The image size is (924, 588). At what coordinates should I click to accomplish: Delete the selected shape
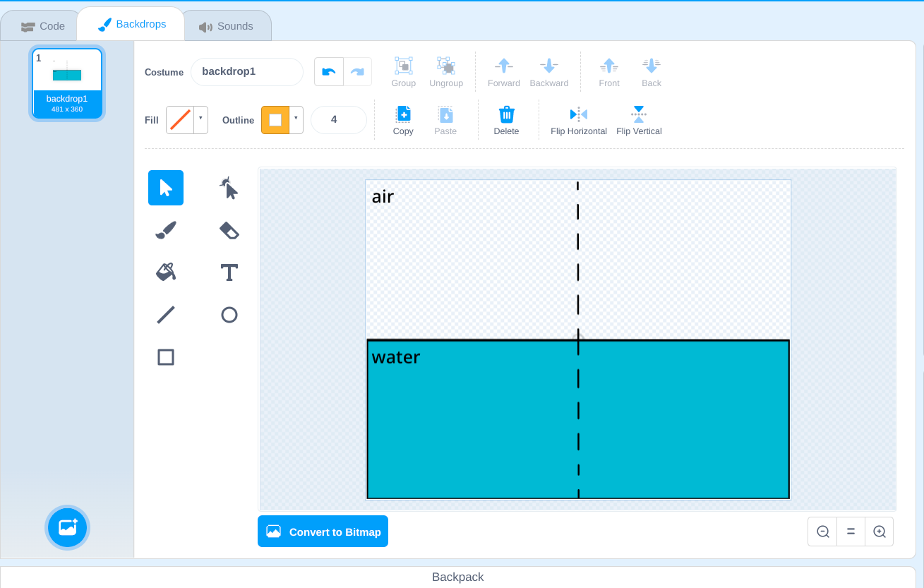(506, 121)
